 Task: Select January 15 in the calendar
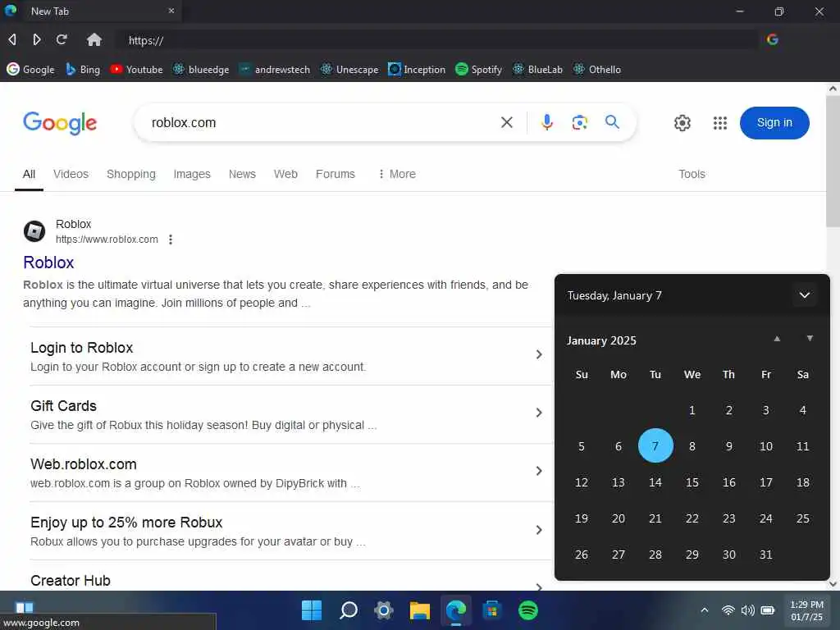[692, 482]
